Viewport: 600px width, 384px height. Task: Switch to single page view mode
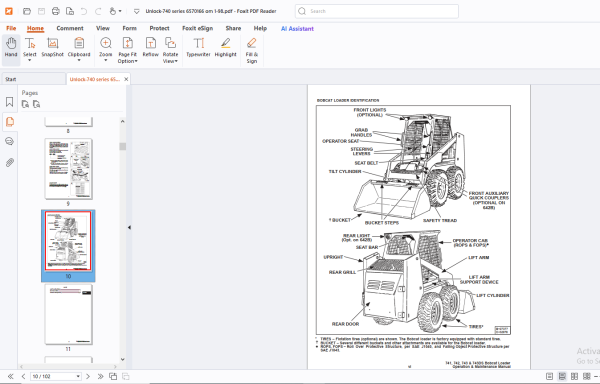(549, 376)
